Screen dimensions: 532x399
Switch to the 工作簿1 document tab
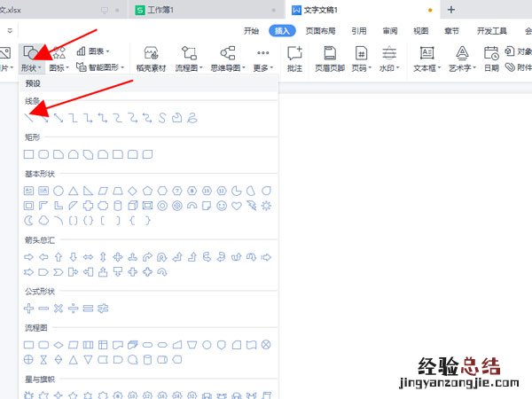point(206,10)
